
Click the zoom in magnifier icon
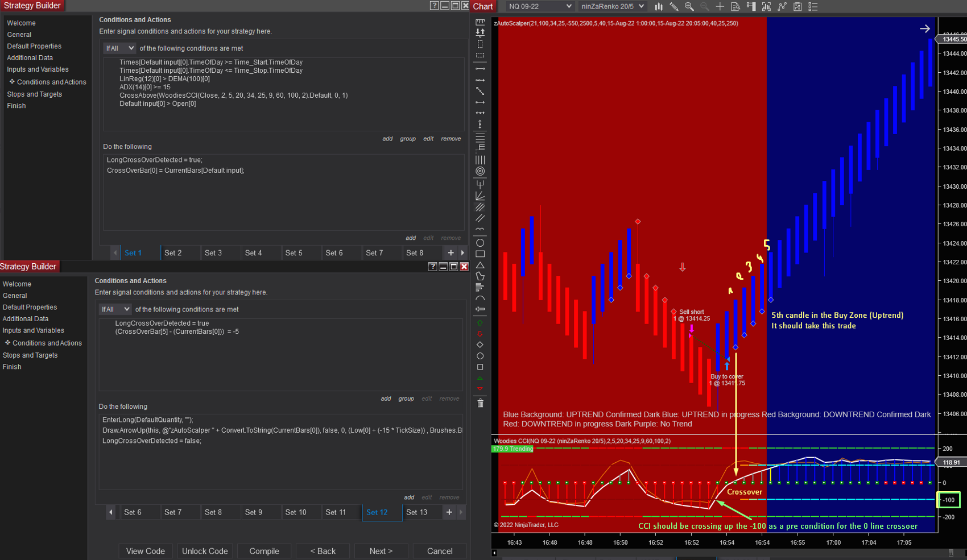tap(689, 6)
